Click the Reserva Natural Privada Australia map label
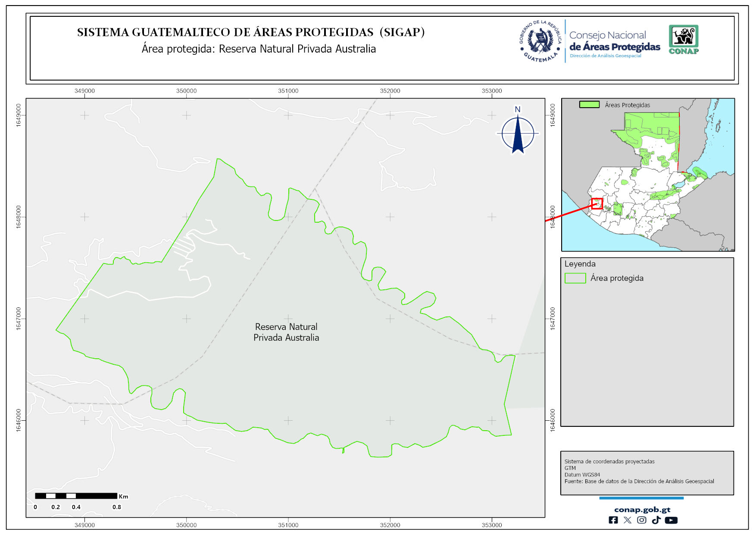The image size is (756, 534). tap(286, 332)
